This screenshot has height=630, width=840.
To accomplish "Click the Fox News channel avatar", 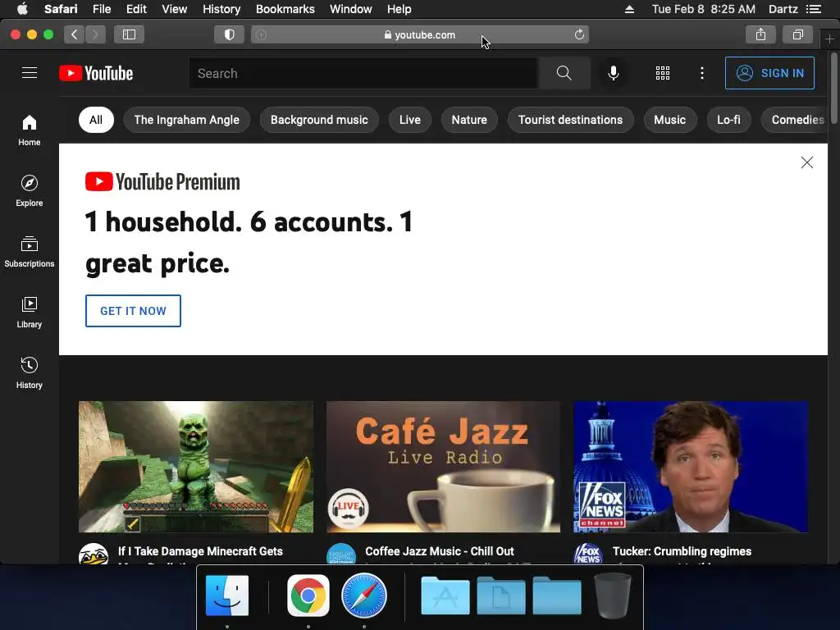I will click(x=588, y=555).
